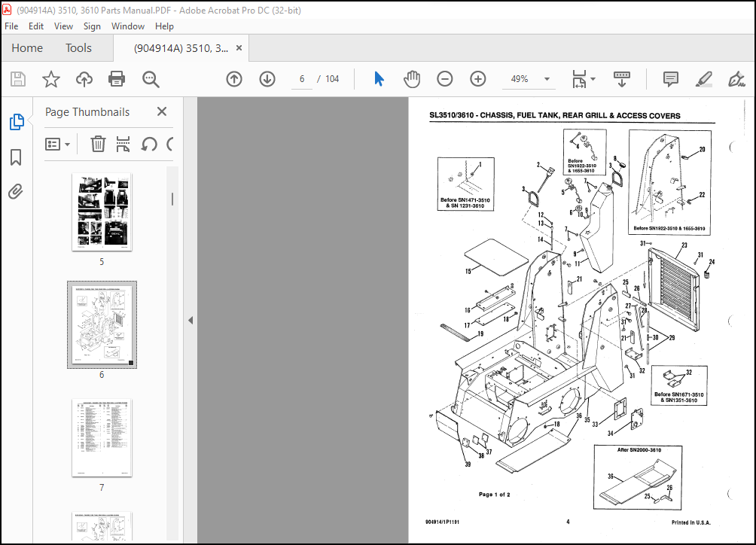Image resolution: width=756 pixels, height=545 pixels.
Task: Click the partially visible clockwise rotate icon
Action: (169, 144)
